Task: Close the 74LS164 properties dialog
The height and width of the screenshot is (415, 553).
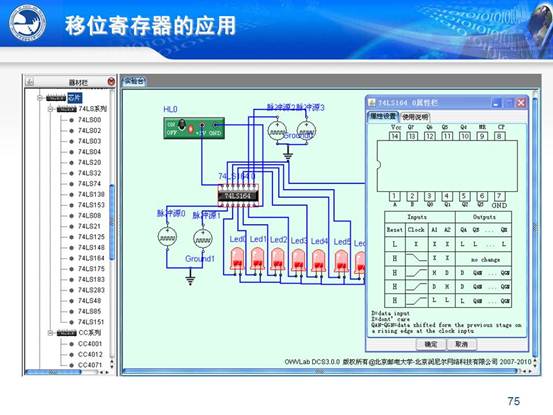Action: click(x=521, y=103)
